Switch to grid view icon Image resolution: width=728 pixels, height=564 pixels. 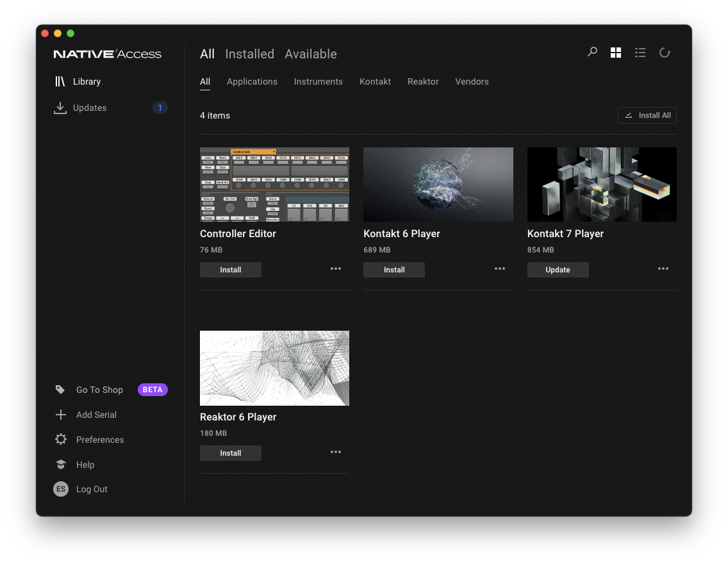pos(616,53)
